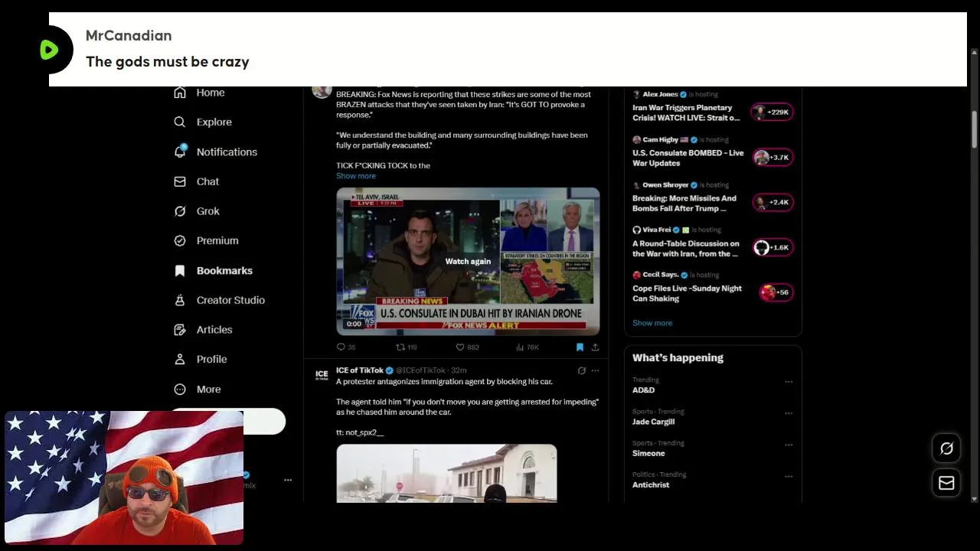Like the Fox News post (882)
The width and height of the screenshot is (980, 551).
467,347
